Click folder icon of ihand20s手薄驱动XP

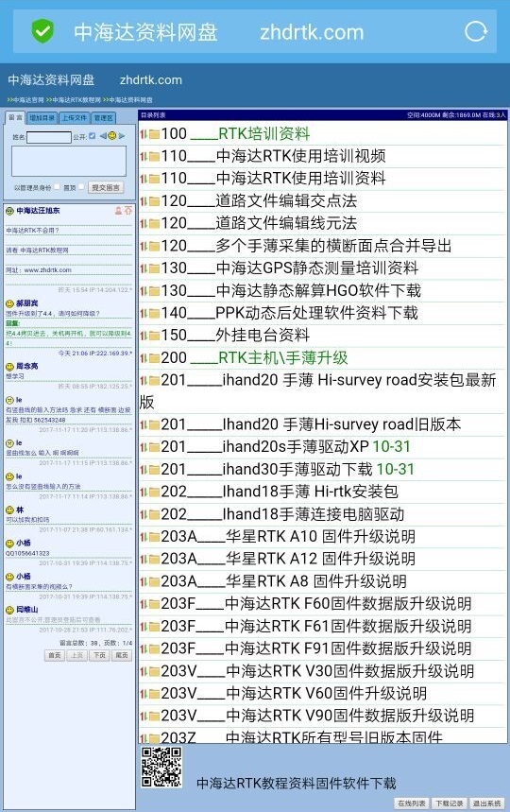(x=154, y=447)
